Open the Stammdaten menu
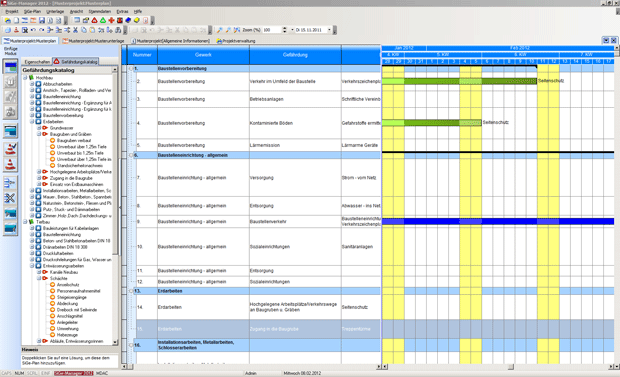Image resolution: width=620 pixels, height=377 pixels. coord(99,11)
